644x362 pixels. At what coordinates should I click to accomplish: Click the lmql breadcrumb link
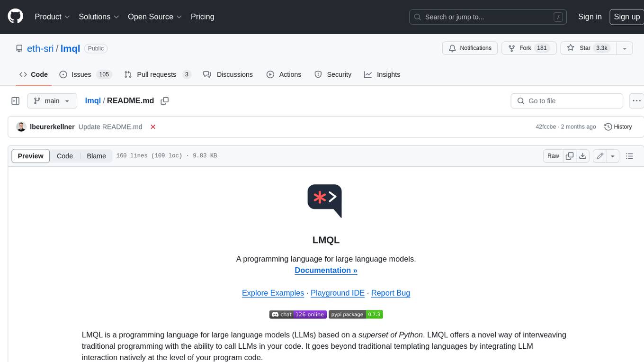[93, 100]
